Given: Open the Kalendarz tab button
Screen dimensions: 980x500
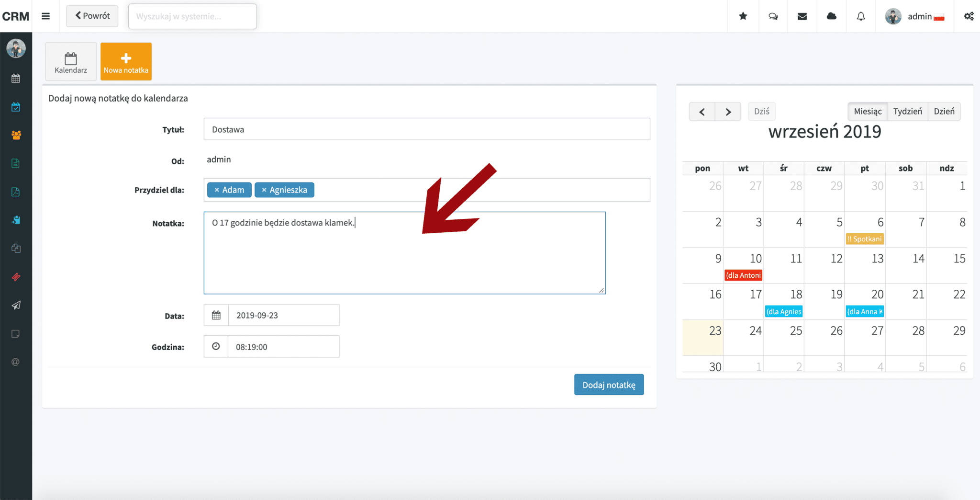Looking at the screenshot, I should pos(71,61).
